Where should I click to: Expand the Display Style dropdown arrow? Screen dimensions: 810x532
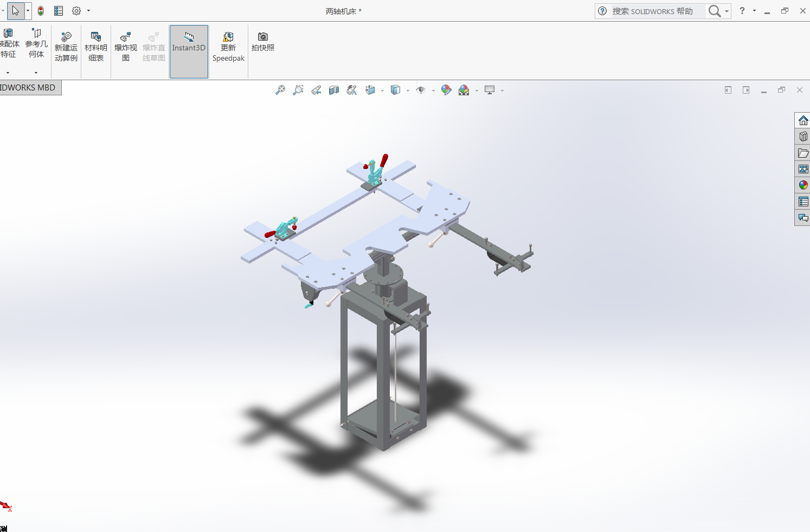pyautogui.click(x=408, y=90)
